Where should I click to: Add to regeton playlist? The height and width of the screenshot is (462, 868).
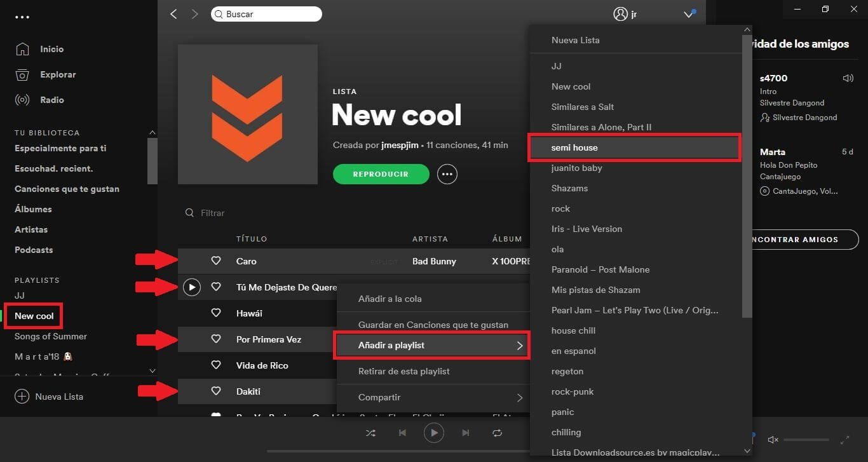click(x=636, y=371)
